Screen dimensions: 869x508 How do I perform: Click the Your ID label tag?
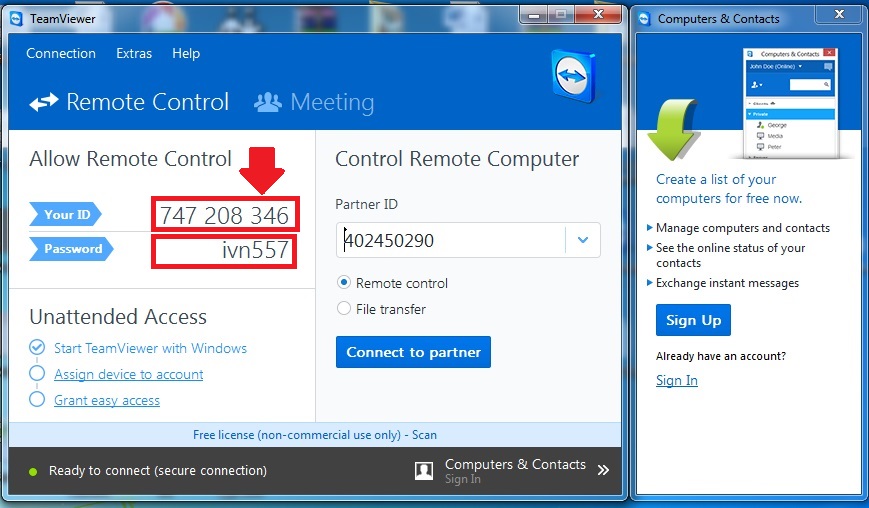tap(65, 214)
